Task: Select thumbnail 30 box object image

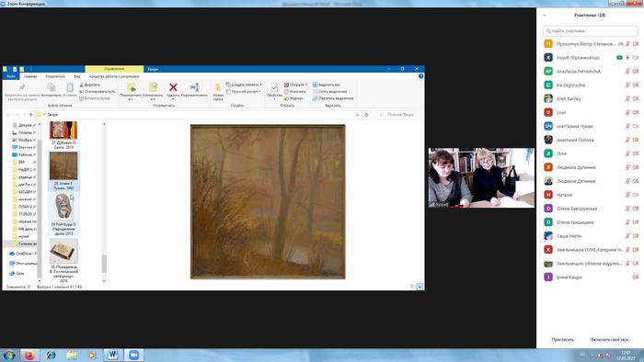Action: 63,252
